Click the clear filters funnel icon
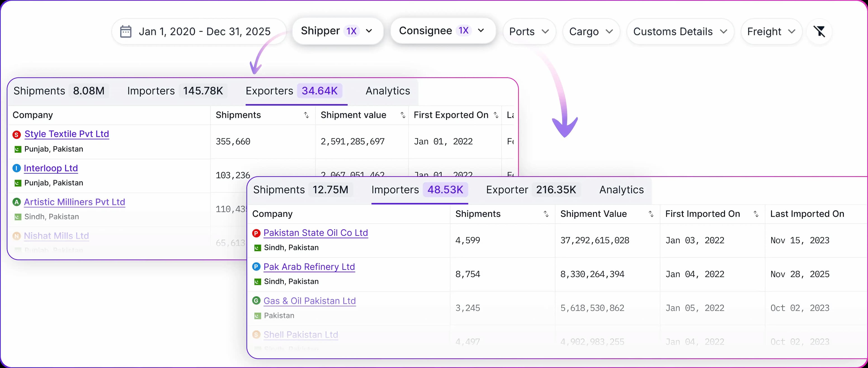868x368 pixels. [819, 32]
